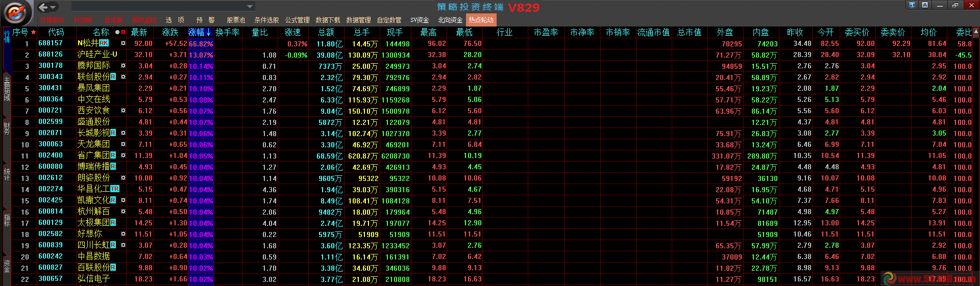Open 北向资金 menu
The image size is (980, 286).
coord(450,20)
